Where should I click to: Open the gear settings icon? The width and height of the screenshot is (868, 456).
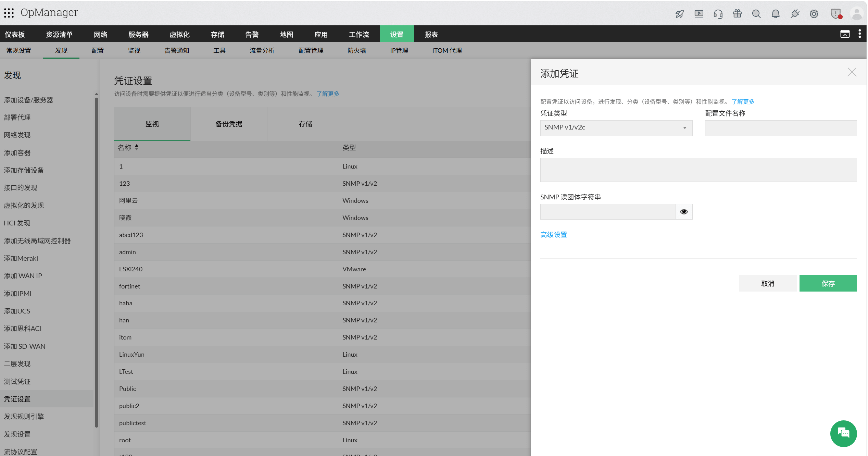[x=814, y=14]
